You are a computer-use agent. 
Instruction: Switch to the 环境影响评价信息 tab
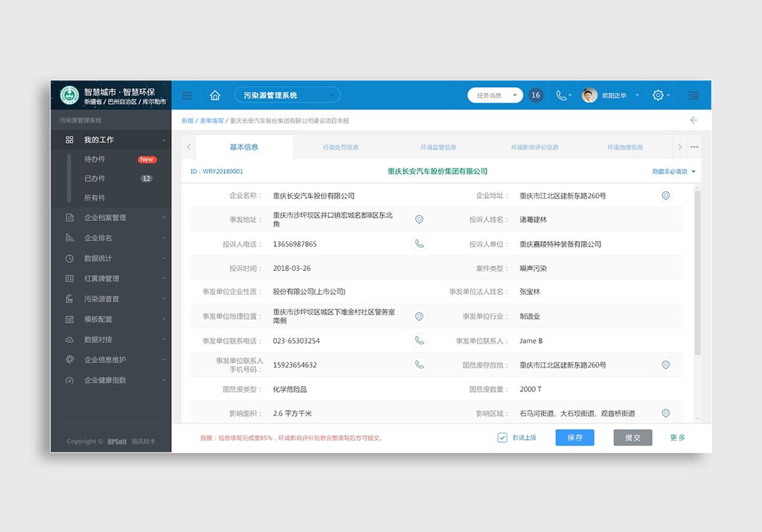tap(534, 147)
